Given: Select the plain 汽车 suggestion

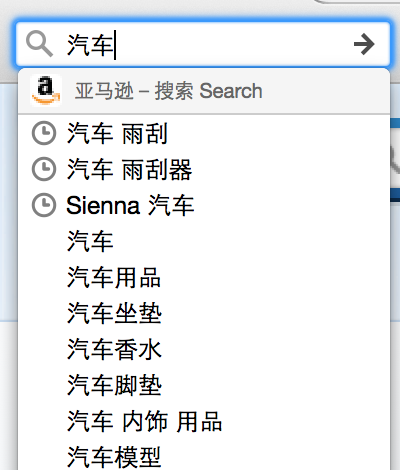Looking at the screenshot, I should click(x=204, y=241).
